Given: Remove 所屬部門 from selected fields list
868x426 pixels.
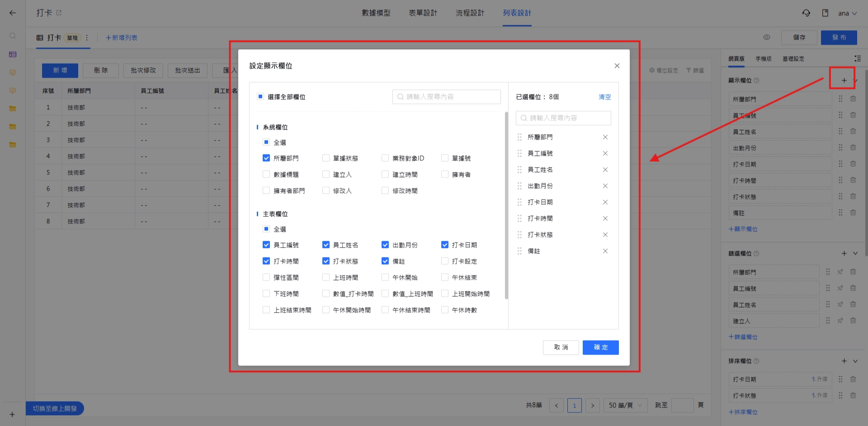Looking at the screenshot, I should (x=605, y=137).
